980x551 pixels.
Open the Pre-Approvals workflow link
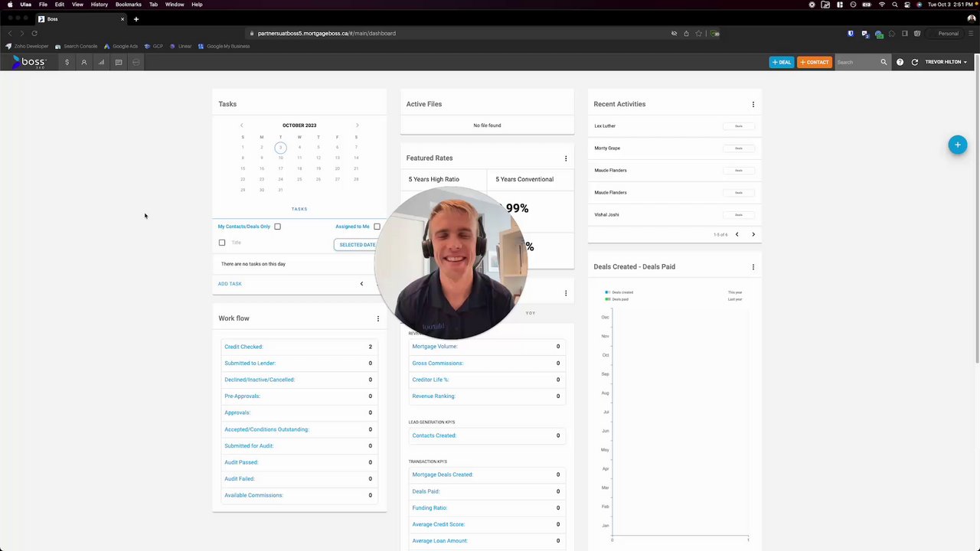tap(242, 396)
